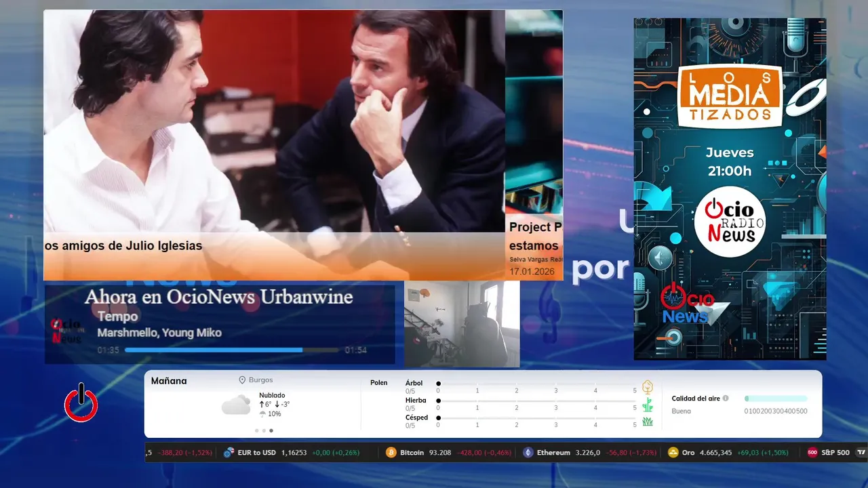This screenshot has height=488, width=868.
Task: Click the Ethereum price 3.226,0
Action: point(588,453)
